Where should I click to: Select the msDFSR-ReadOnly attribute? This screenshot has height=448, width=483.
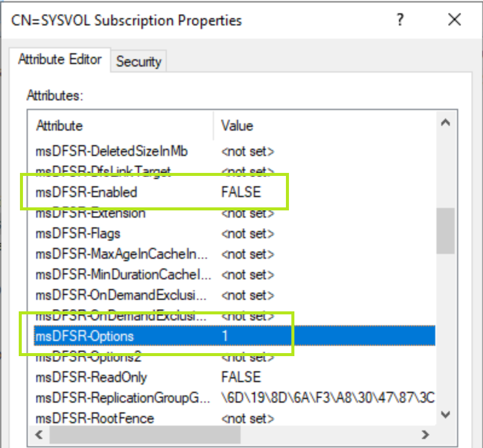pos(91,377)
